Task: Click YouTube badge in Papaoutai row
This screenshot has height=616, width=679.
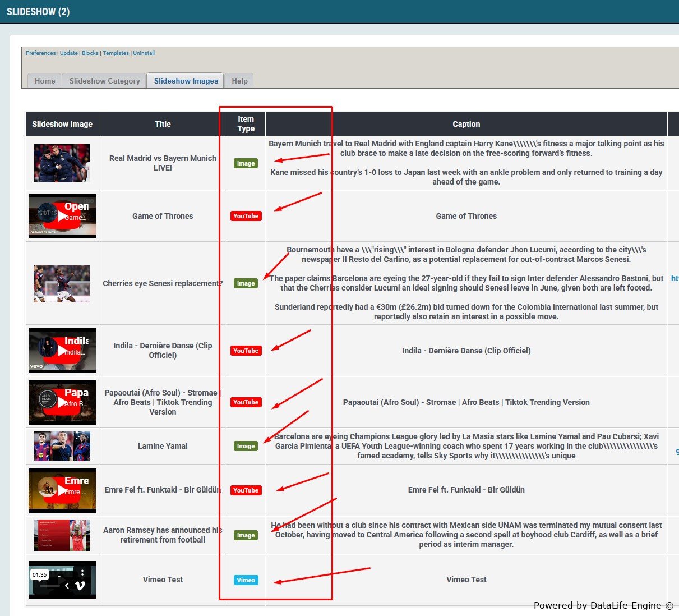Action: tap(246, 402)
